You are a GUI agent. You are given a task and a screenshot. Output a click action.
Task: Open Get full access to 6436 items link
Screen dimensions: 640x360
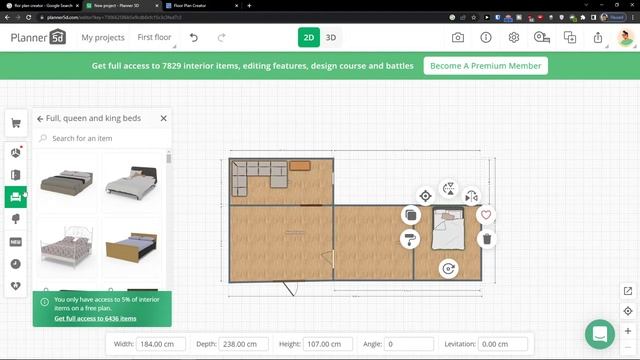[95, 318]
